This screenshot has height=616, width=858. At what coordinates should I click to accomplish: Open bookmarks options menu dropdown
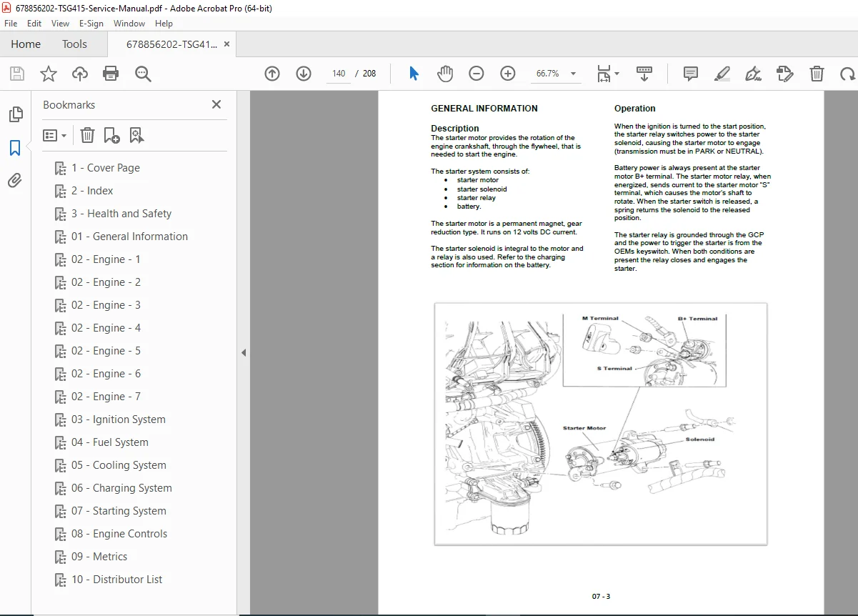tap(54, 135)
